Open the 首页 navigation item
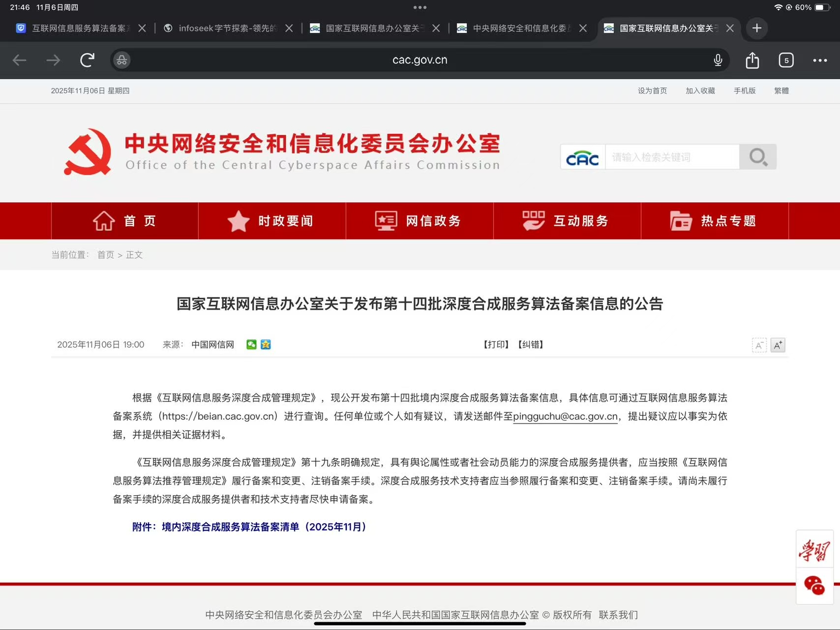 coord(125,221)
